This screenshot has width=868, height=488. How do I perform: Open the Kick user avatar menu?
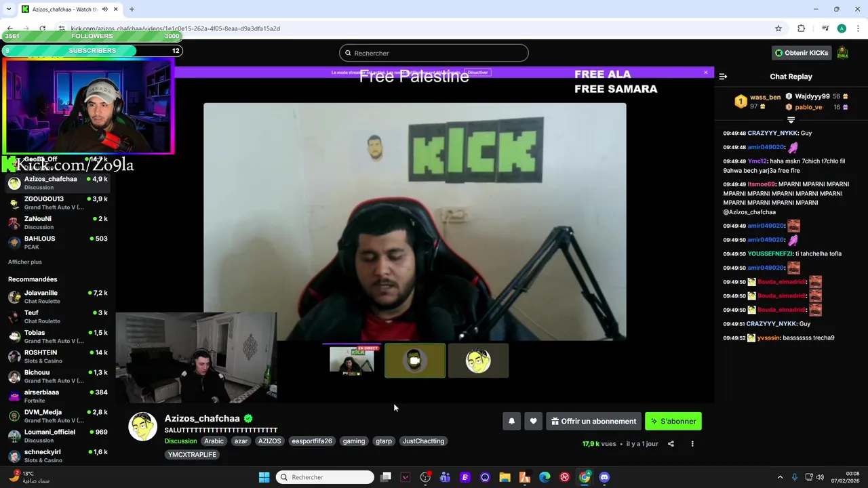(x=842, y=53)
